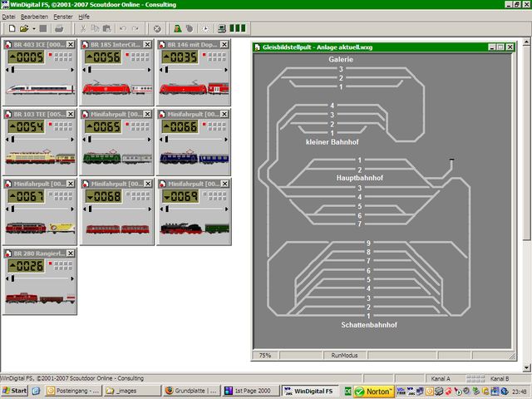Switch to _images taskbar button
Viewport: 532px width, 399px height.
pos(131,391)
